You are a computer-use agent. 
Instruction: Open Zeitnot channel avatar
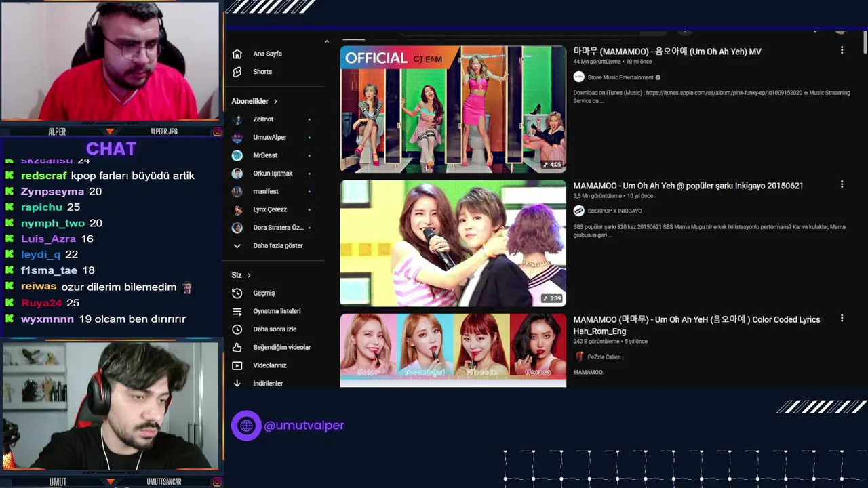237,119
